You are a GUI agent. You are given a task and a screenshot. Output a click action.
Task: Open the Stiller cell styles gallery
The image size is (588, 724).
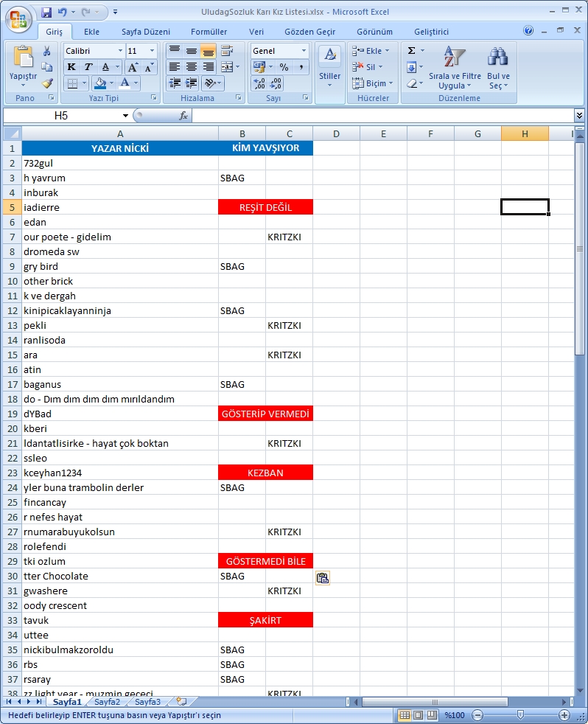pos(329,67)
